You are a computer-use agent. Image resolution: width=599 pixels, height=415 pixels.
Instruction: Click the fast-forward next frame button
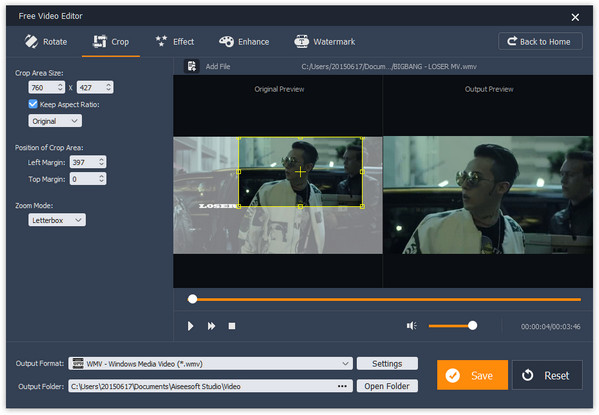coord(211,326)
